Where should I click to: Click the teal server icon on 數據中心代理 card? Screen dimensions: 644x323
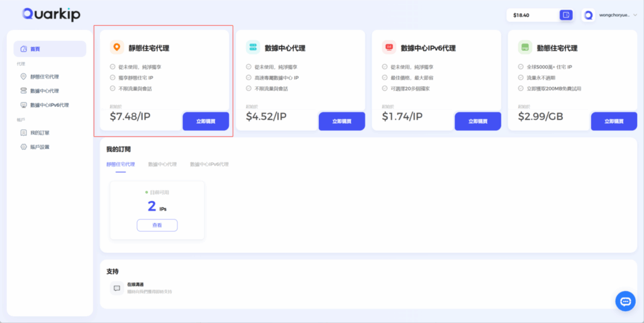(x=253, y=47)
